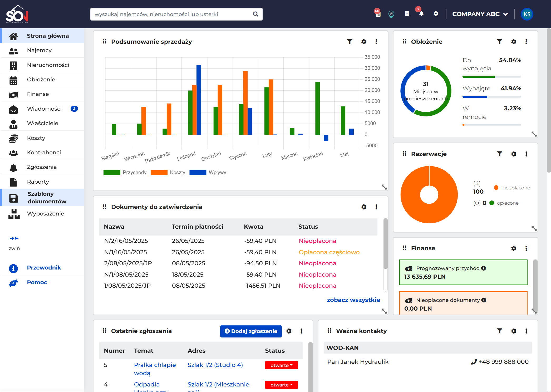Viewport: 551px width, 392px height.
Task: Open the KS user avatar
Action: (x=527, y=14)
